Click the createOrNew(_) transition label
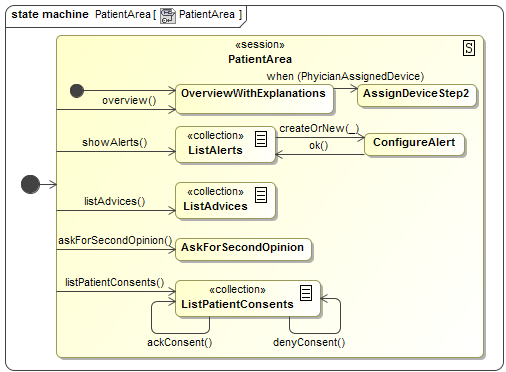The width and height of the screenshot is (506, 372). pyautogui.click(x=319, y=128)
